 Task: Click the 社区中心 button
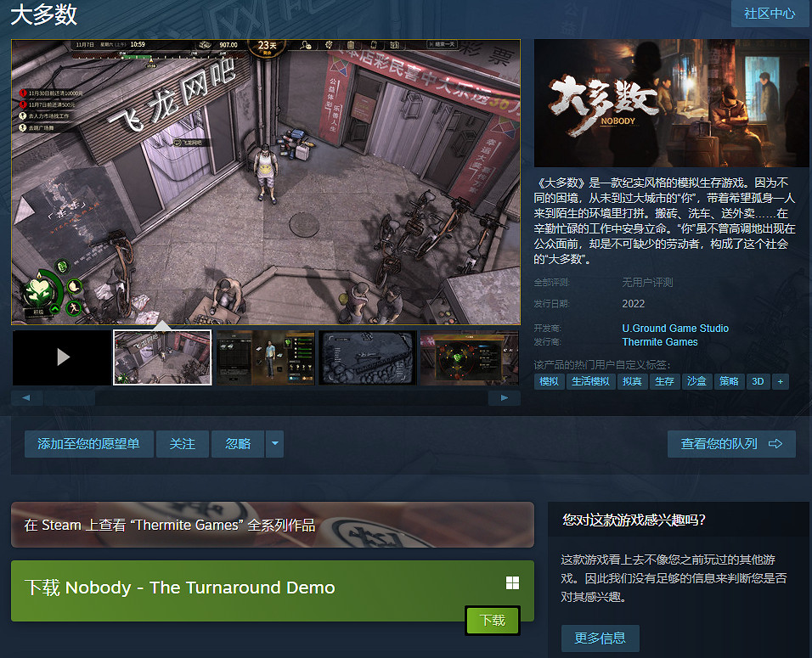(770, 14)
